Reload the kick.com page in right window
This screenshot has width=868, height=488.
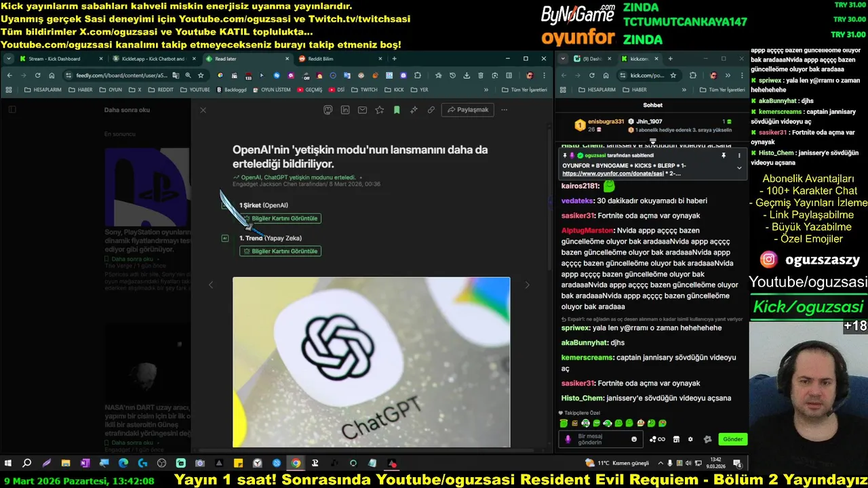(x=591, y=75)
